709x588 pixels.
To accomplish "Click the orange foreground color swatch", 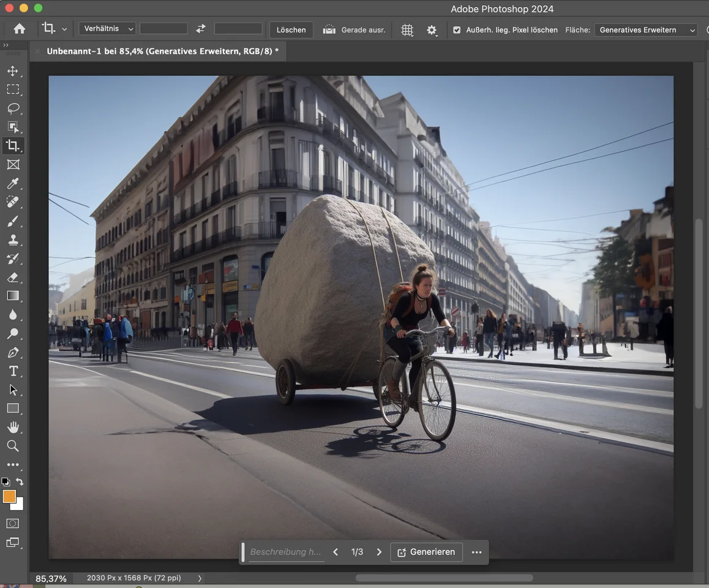I will [x=9, y=497].
